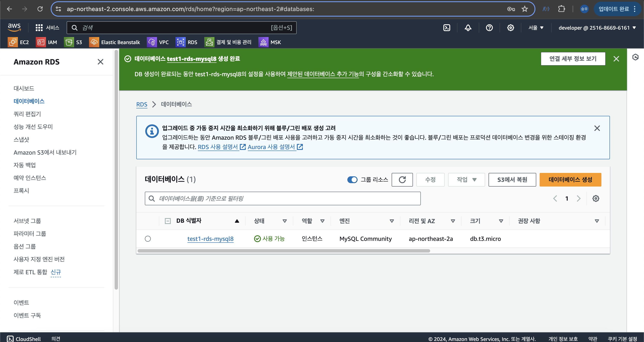The width and height of the screenshot is (644, 342).
Task: Click the horizontal table scrollbar
Action: coord(283,251)
